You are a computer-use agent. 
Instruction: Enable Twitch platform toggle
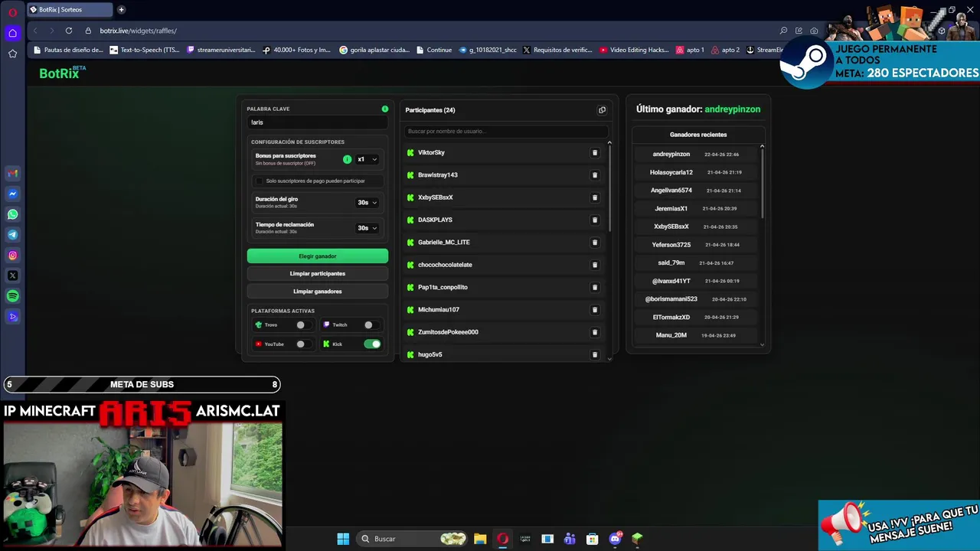click(x=372, y=324)
